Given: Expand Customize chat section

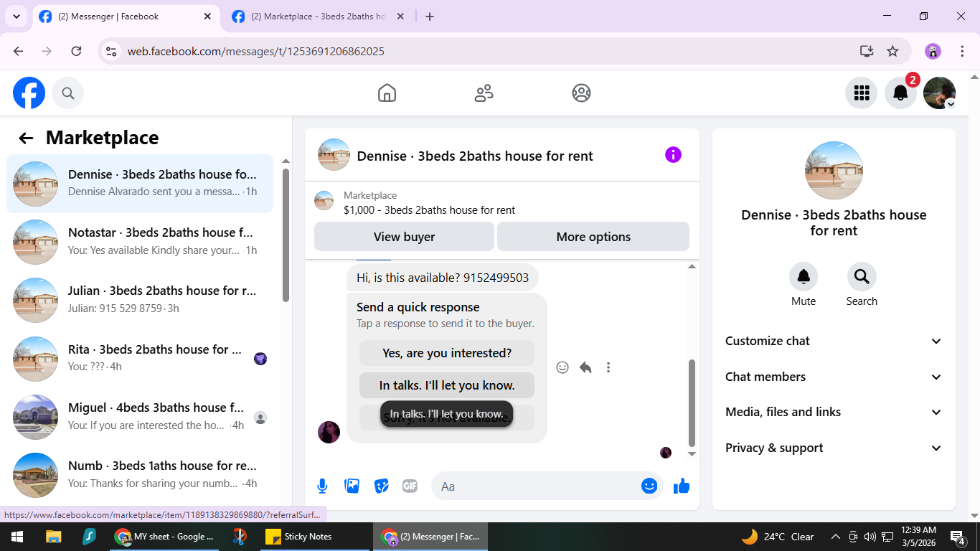Looking at the screenshot, I should (834, 342).
